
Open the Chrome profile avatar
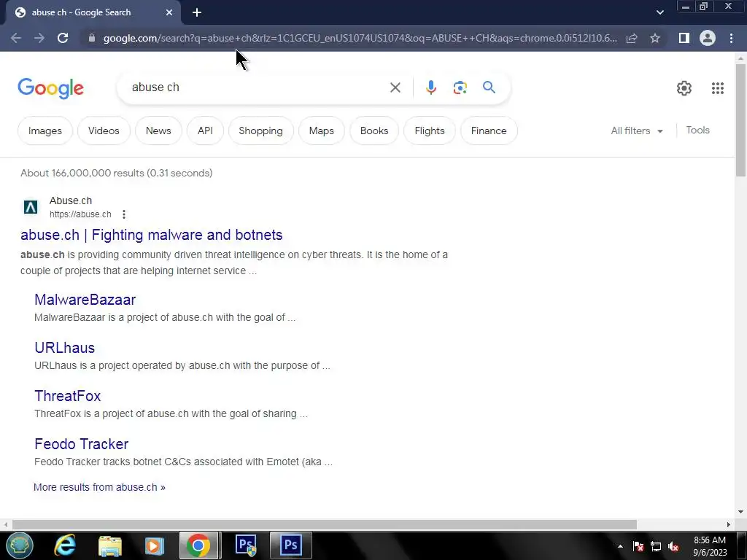(x=708, y=38)
